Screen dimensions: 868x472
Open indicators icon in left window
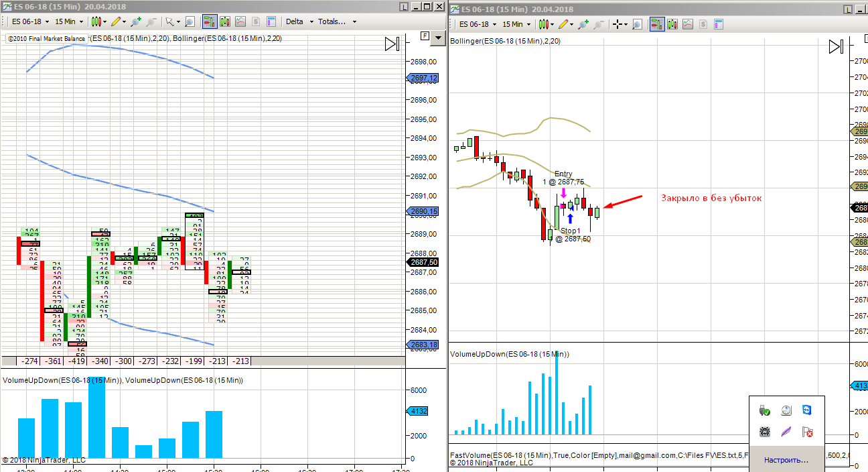point(240,21)
